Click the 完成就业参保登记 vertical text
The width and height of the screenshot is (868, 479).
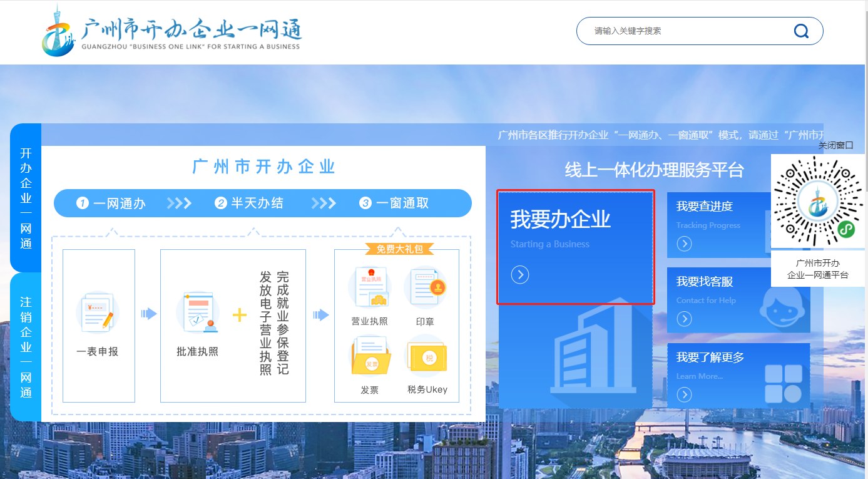pos(283,322)
